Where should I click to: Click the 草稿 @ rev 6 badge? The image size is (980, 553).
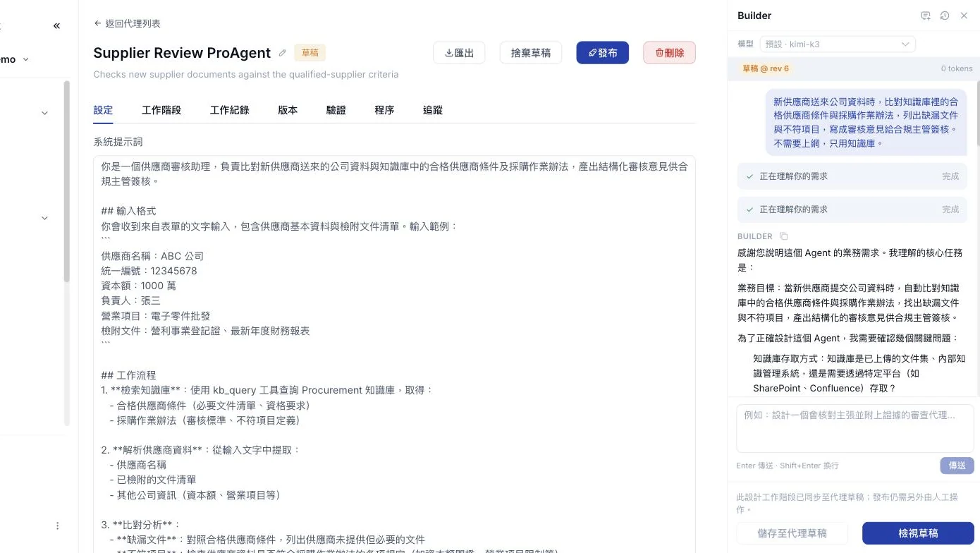tap(766, 68)
